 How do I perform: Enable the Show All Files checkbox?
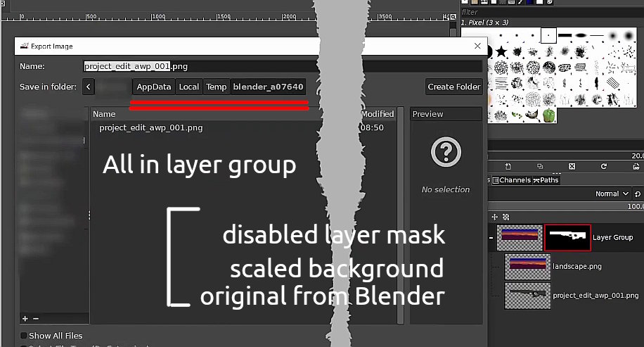(x=24, y=336)
